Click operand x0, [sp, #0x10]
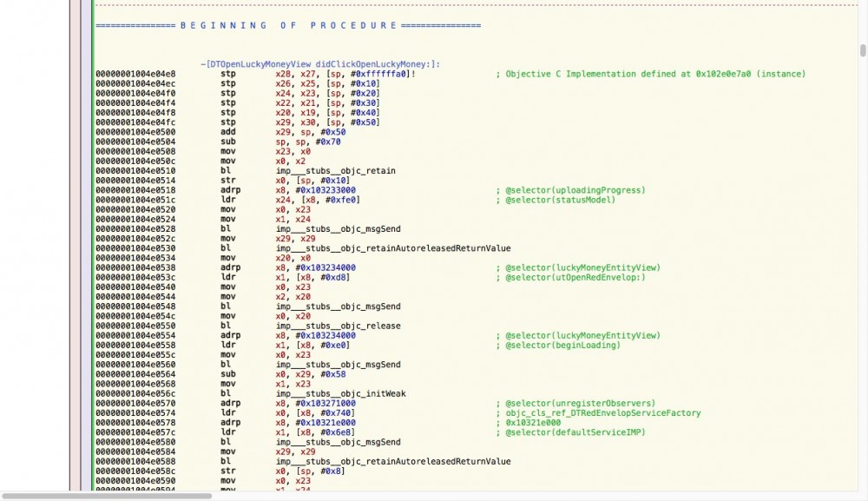The height and width of the screenshot is (501, 868). pyautogui.click(x=312, y=181)
